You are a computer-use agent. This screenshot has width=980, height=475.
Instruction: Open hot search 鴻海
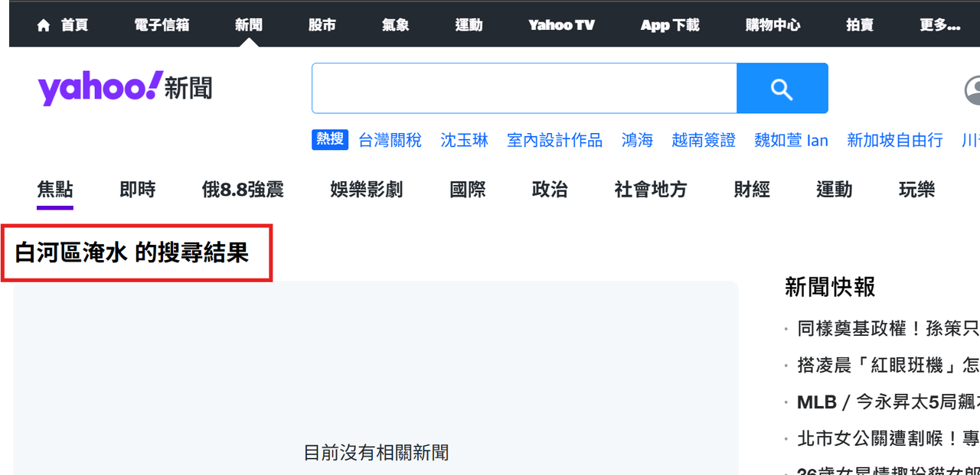click(x=637, y=140)
